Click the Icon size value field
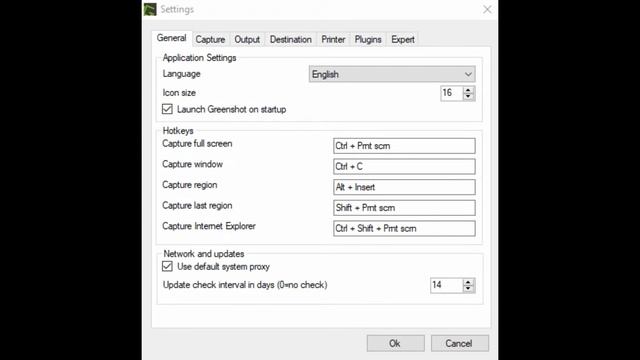 click(x=451, y=93)
